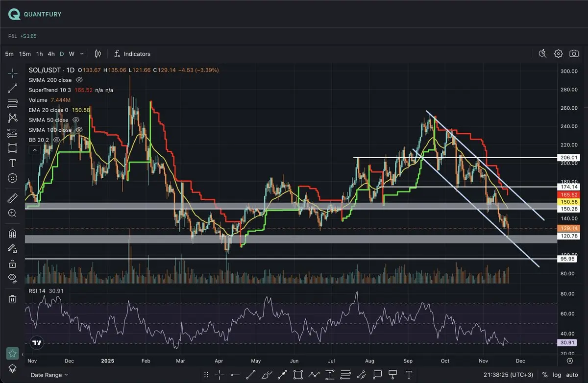The image size is (588, 383).
Task: Select the W weekly timeframe
Action: (x=72, y=54)
